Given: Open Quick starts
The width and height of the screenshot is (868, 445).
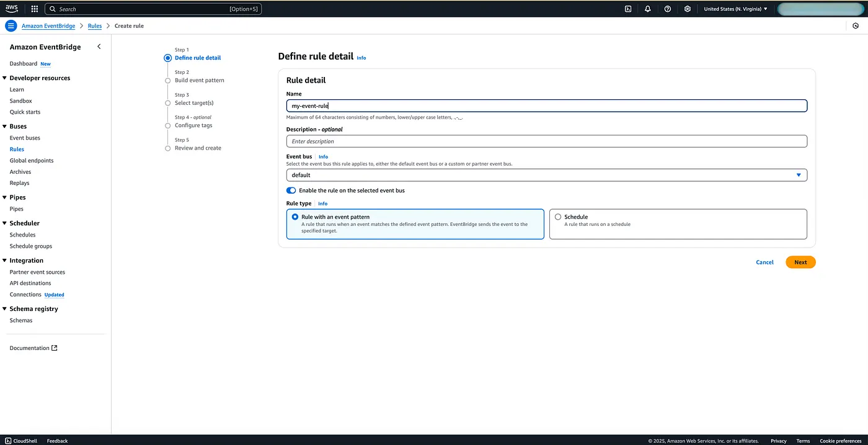Looking at the screenshot, I should [x=25, y=112].
